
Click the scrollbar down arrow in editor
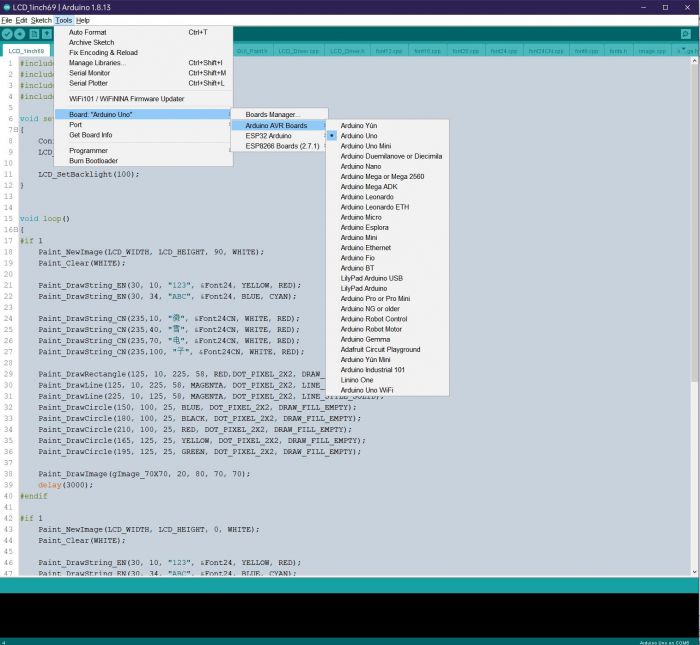(694, 572)
